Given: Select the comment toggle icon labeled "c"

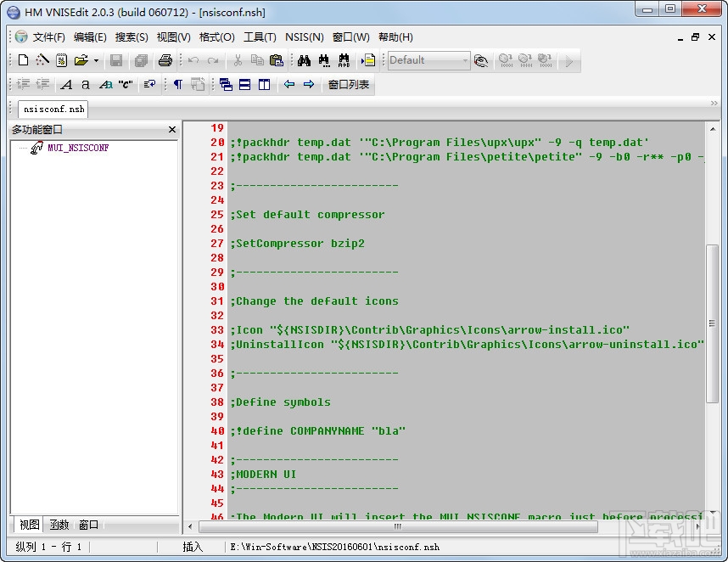Looking at the screenshot, I should click(x=126, y=84).
